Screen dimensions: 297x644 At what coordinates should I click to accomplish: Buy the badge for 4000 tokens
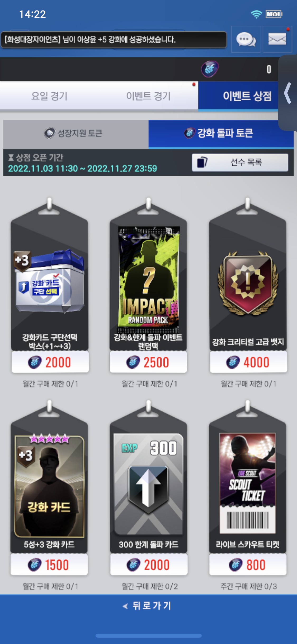click(x=248, y=362)
